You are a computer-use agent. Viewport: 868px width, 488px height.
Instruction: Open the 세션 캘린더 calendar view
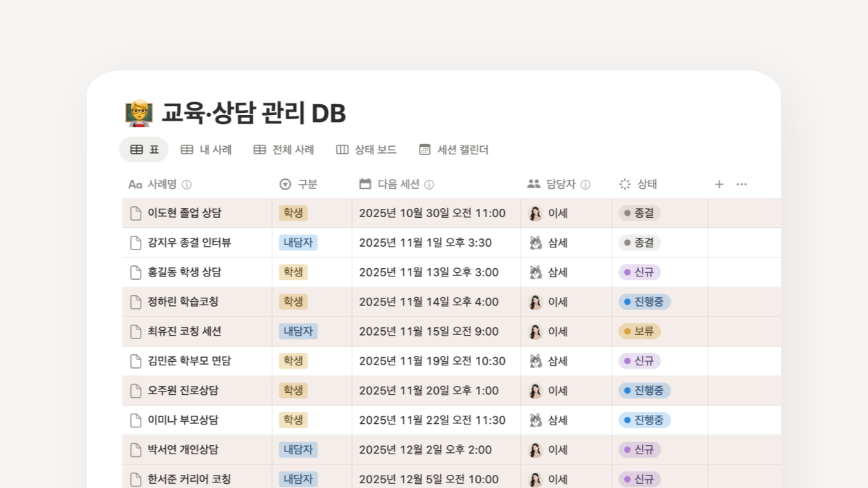(x=454, y=150)
